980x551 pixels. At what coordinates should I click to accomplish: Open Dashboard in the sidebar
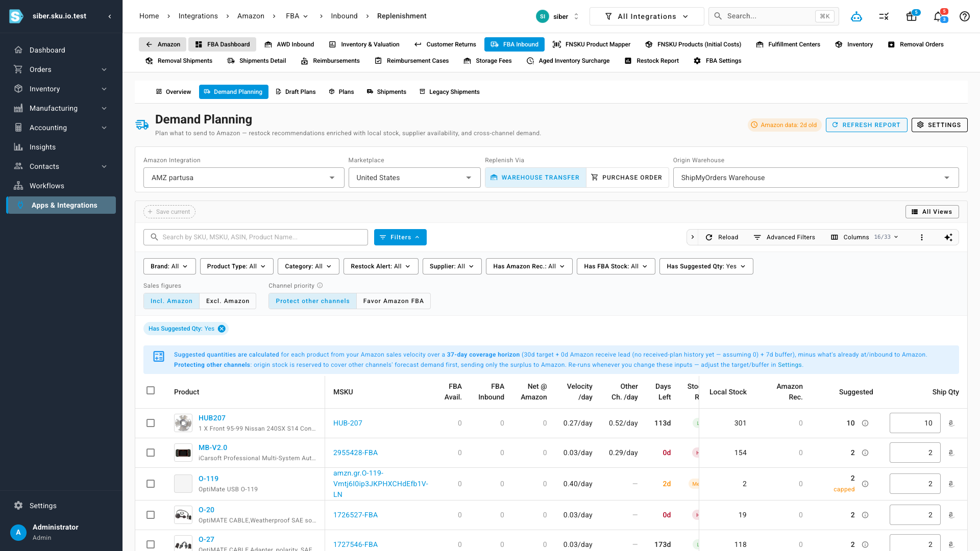(x=61, y=50)
